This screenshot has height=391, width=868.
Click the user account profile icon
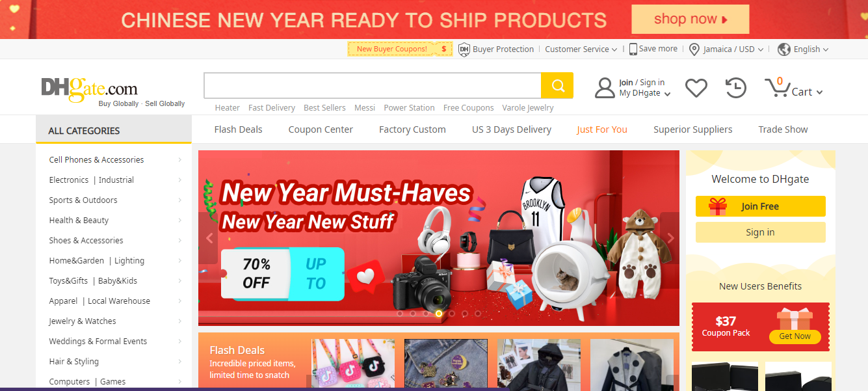coord(605,88)
